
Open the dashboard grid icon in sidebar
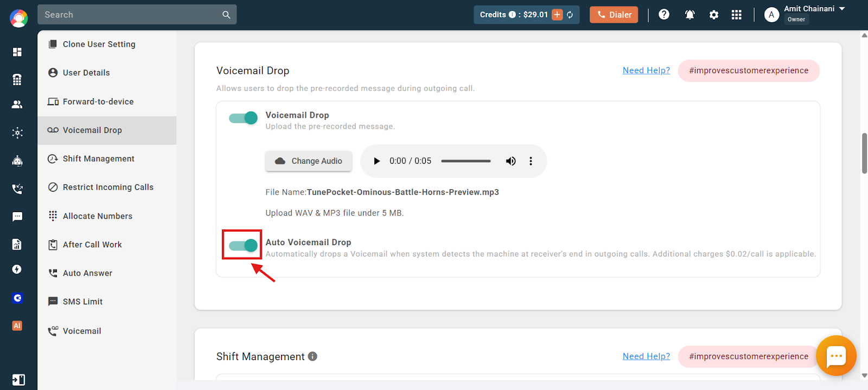pyautogui.click(x=17, y=52)
